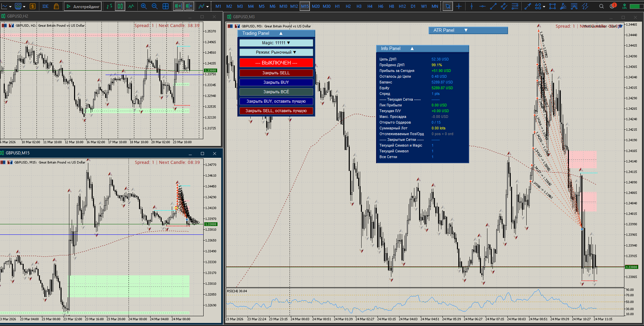Select the D1 timeframe
Viewport: 644px width, 326px height.
pyautogui.click(x=413, y=6)
